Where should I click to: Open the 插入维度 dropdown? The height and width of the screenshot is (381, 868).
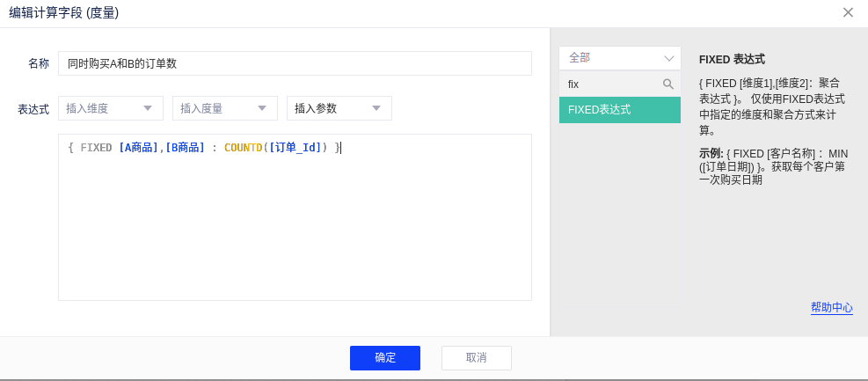coord(111,108)
